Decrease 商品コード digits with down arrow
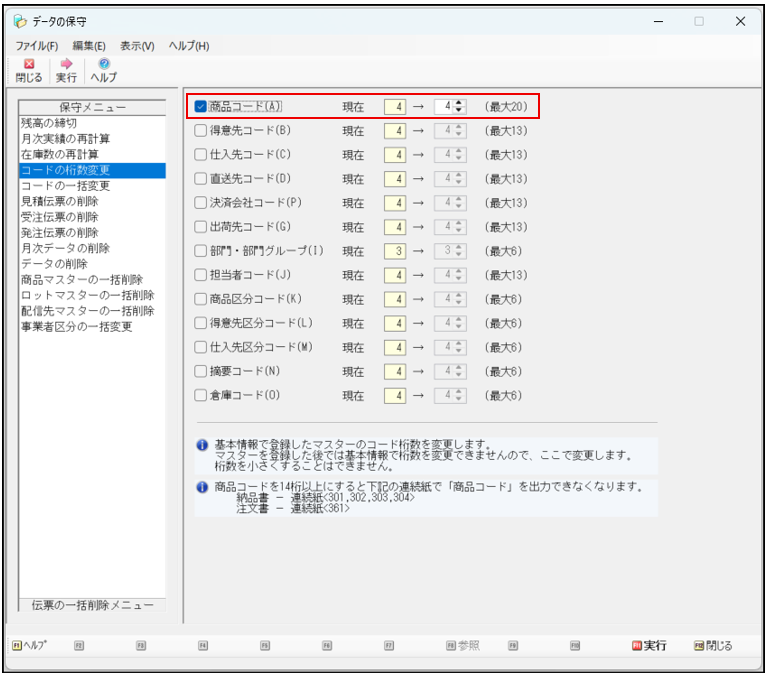 (x=459, y=109)
